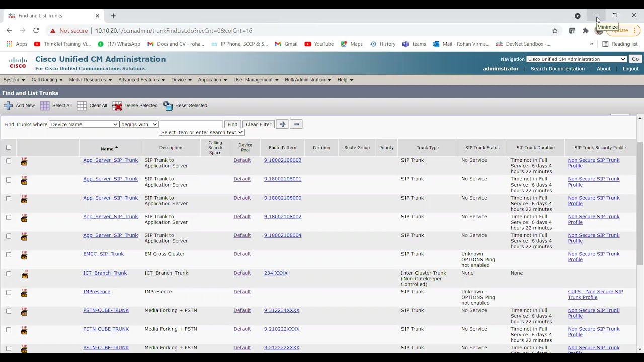
Task: Open Gmail bookmark
Action: click(286, 44)
